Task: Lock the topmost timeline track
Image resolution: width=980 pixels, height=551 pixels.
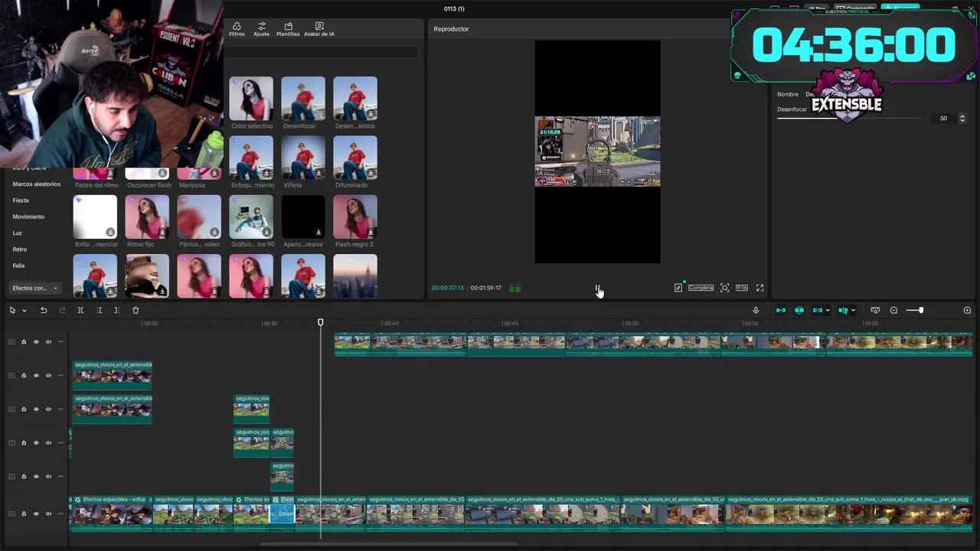Action: (24, 342)
